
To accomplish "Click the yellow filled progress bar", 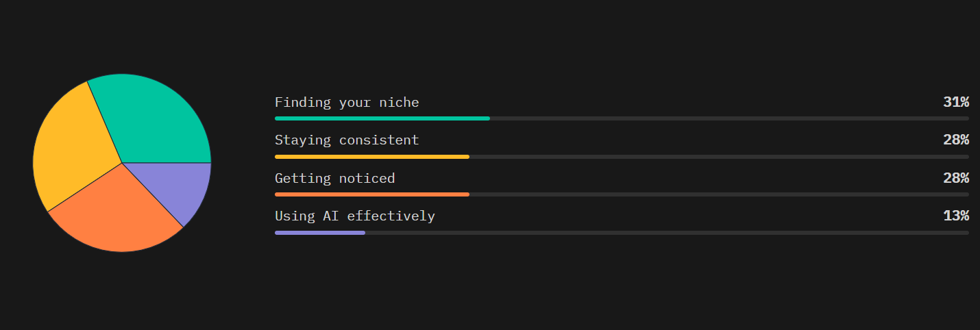I will [x=372, y=157].
